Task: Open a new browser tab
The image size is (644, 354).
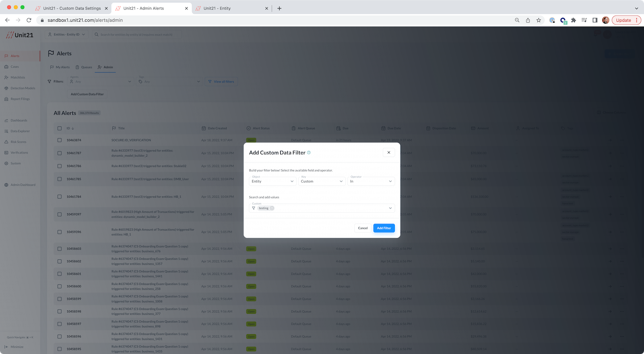Action: click(279, 8)
